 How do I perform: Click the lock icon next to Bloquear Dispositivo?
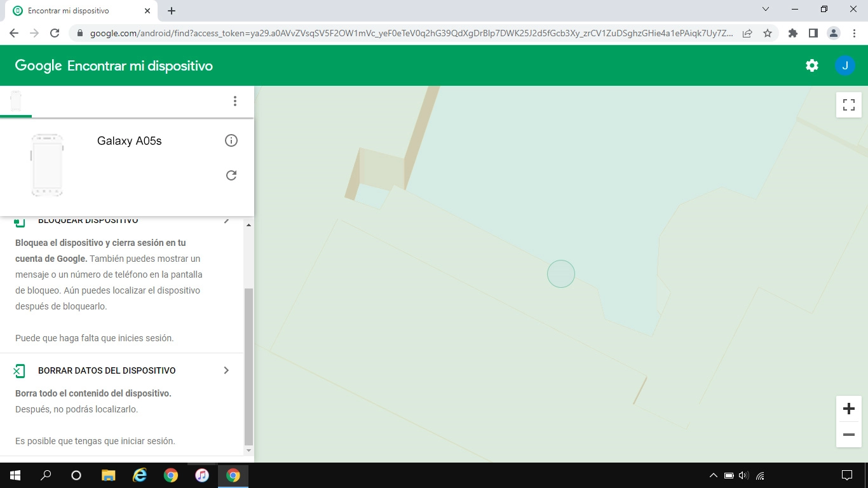point(19,220)
